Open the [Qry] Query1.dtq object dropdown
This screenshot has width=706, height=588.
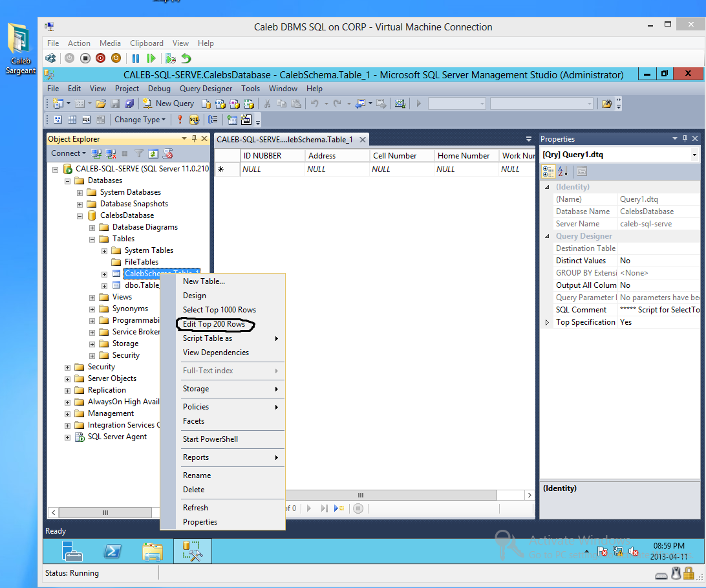pos(694,155)
